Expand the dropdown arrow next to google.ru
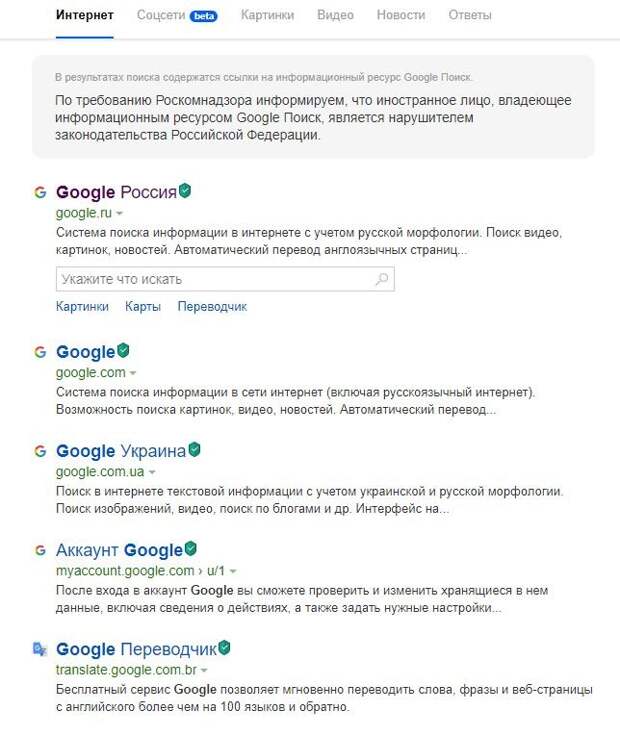This screenshot has height=736, width=620. coord(120,214)
